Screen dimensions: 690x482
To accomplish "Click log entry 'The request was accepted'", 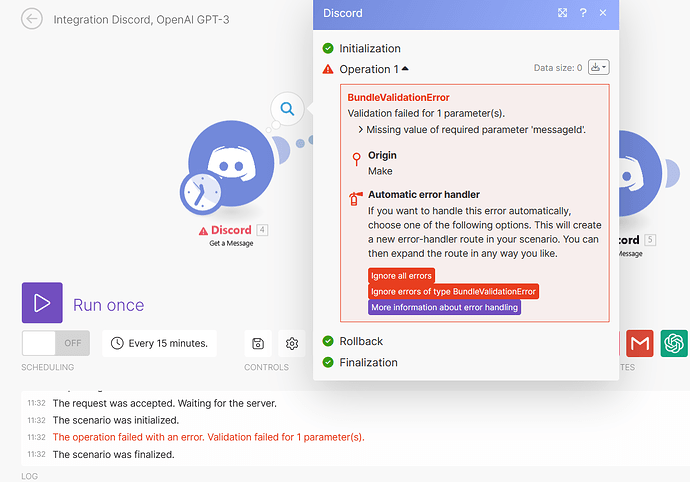I will point(165,403).
